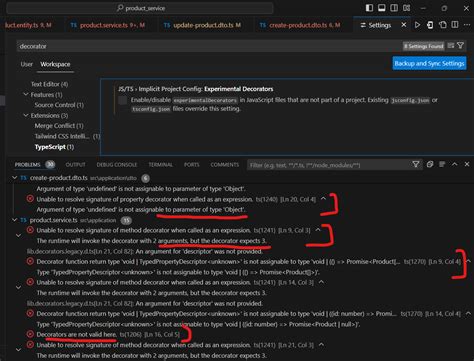Maximize the bottom panel size
The image size is (474, 361).
455,164
